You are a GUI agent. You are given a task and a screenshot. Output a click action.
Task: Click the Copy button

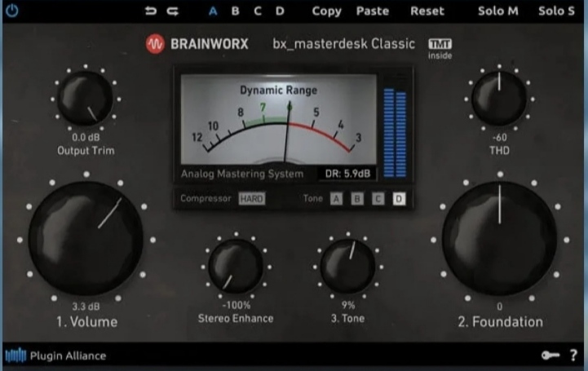pos(327,11)
